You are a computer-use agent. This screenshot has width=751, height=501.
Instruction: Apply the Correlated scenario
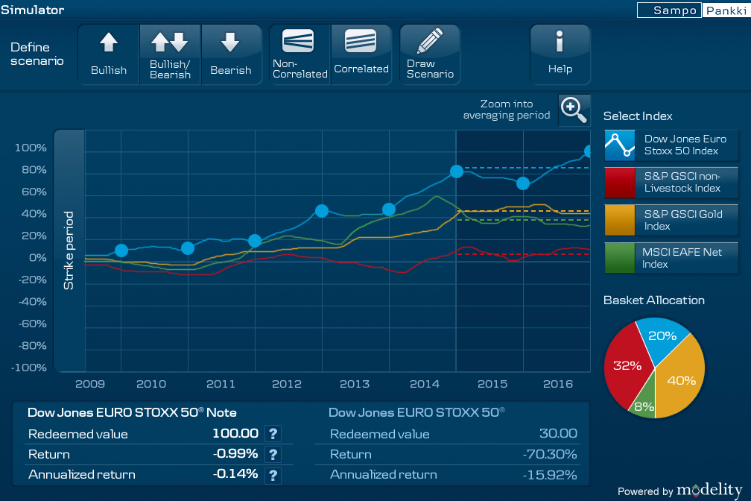pyautogui.click(x=361, y=55)
